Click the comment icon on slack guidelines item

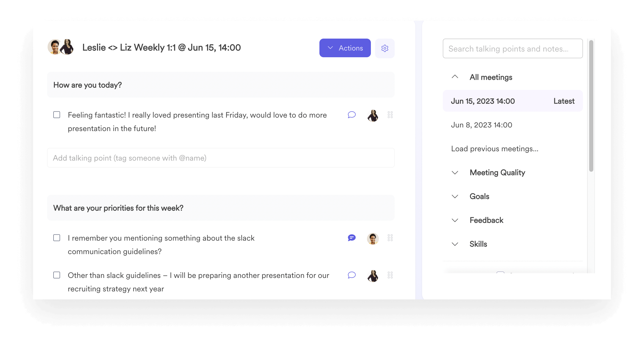(352, 238)
